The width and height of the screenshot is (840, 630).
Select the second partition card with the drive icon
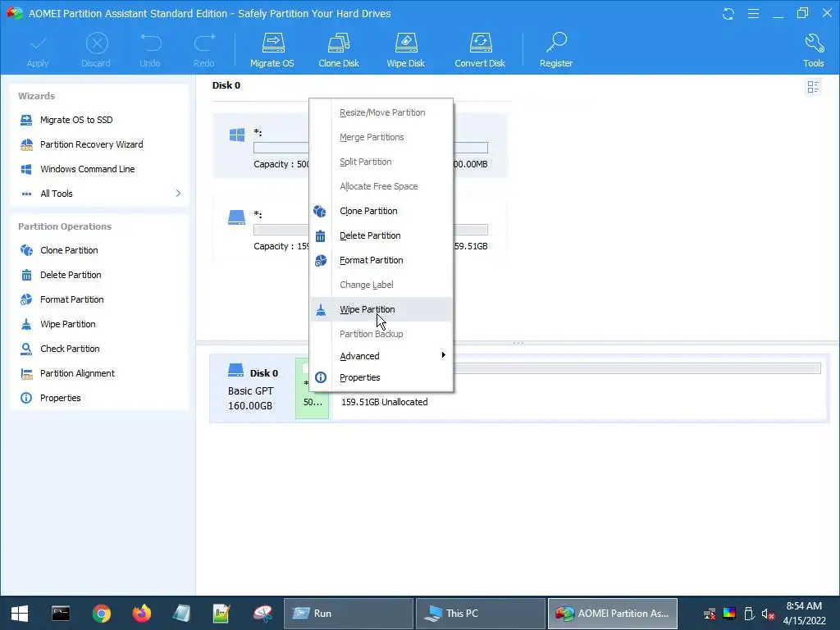point(360,228)
